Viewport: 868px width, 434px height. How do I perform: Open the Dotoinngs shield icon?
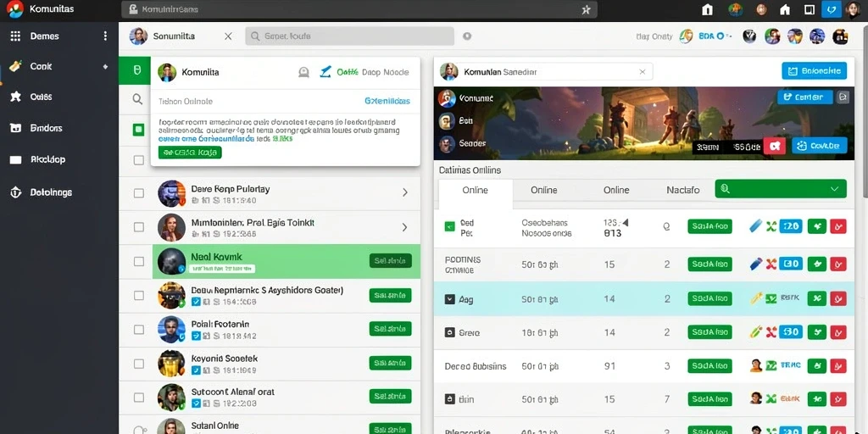pyautogui.click(x=15, y=192)
